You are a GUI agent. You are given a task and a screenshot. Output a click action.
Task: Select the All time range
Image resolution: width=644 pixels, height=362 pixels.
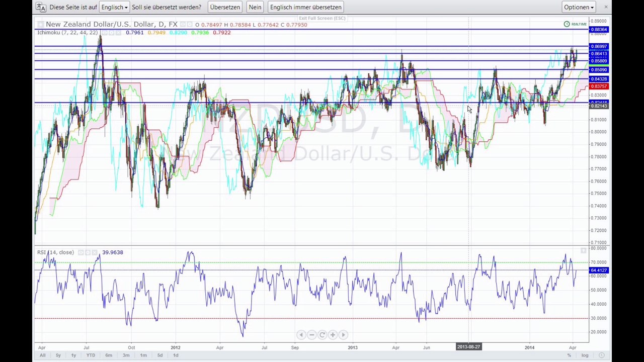tap(42, 355)
